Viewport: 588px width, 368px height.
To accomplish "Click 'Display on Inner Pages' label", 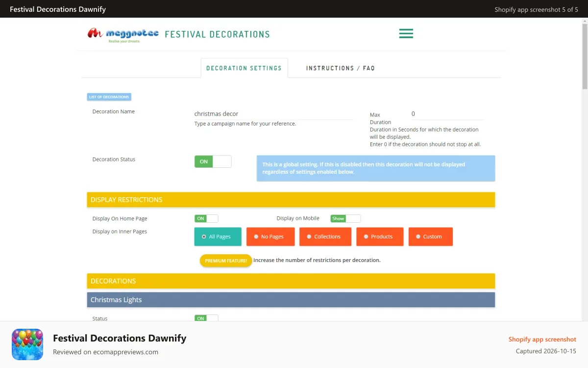I will [x=120, y=232].
